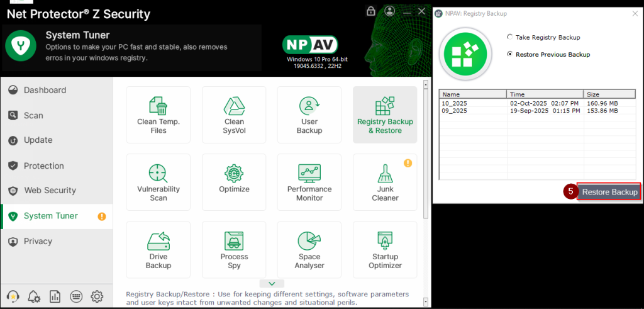This screenshot has height=309, width=644.
Task: Go to the Web Security section
Action: (x=50, y=190)
